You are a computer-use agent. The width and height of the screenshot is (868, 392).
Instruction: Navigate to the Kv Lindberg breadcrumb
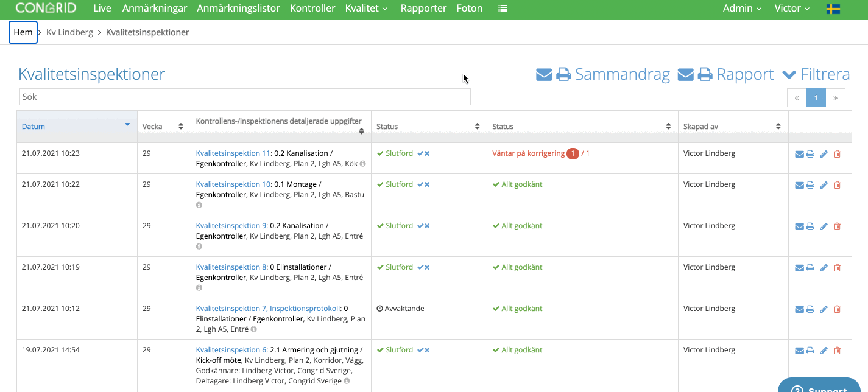(x=69, y=32)
